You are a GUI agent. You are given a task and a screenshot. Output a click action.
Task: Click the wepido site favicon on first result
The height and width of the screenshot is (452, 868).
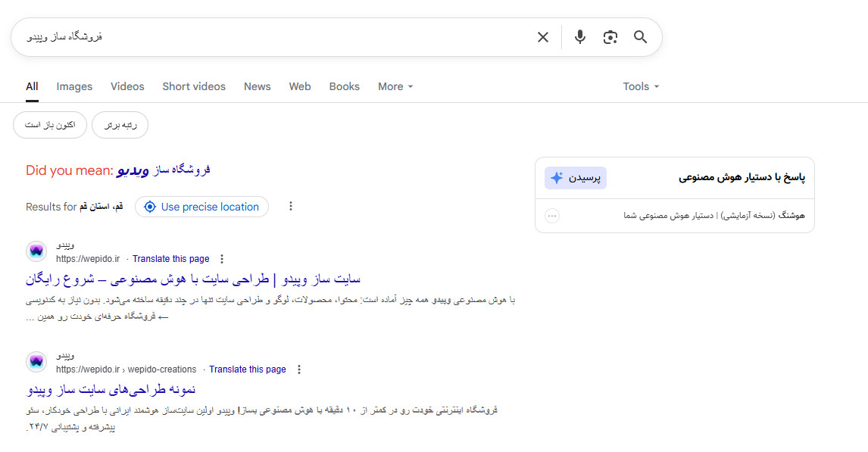(x=36, y=251)
